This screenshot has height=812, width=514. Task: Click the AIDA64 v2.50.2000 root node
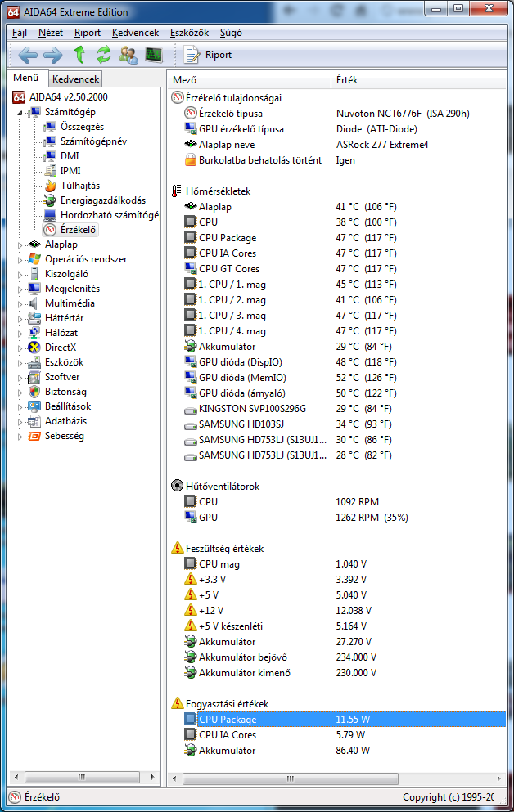coord(68,96)
